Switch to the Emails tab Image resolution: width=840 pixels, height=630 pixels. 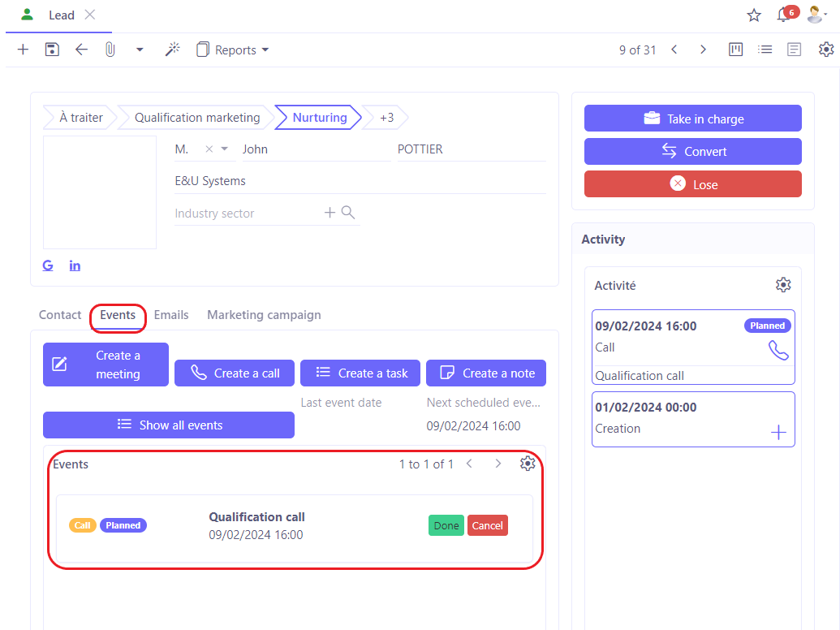[171, 315]
